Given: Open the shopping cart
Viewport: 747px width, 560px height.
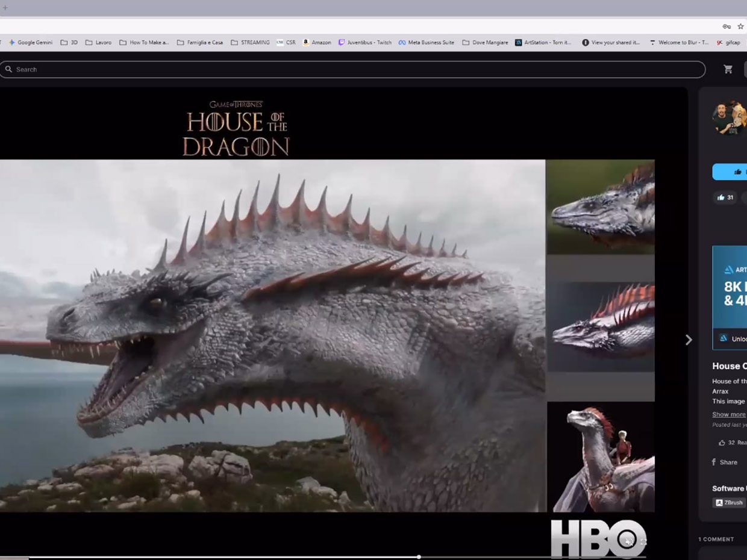Looking at the screenshot, I should 728,69.
